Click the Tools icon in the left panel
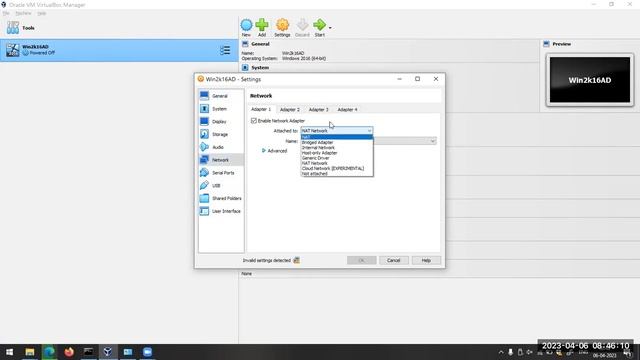640x360 pixels. (x=13, y=28)
